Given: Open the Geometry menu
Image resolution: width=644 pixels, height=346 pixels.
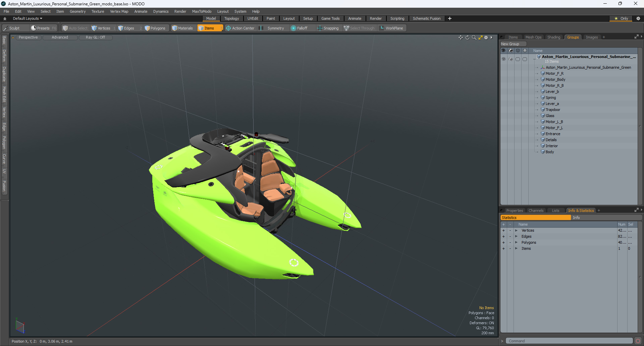Looking at the screenshot, I should [x=77, y=11].
